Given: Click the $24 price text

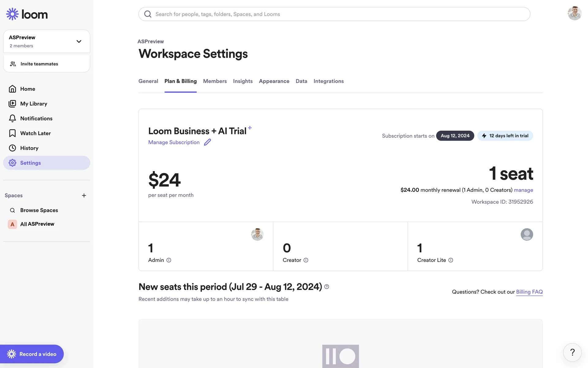Looking at the screenshot, I should tap(164, 180).
